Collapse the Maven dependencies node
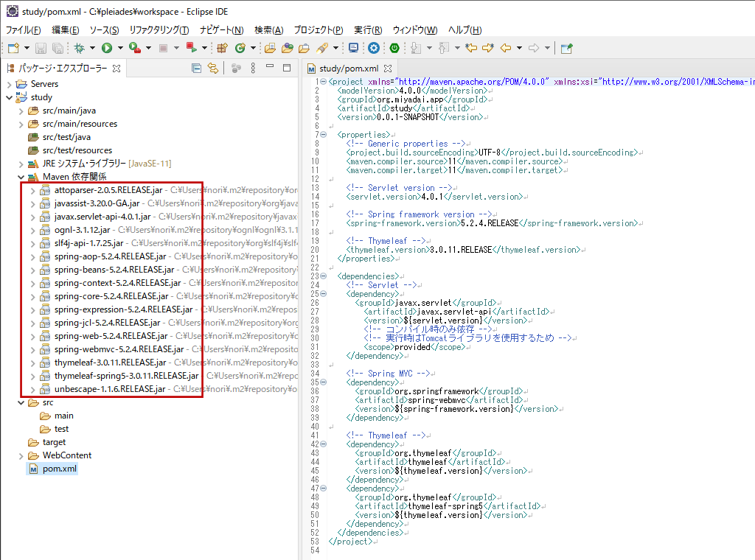The width and height of the screenshot is (755, 560). tap(21, 177)
